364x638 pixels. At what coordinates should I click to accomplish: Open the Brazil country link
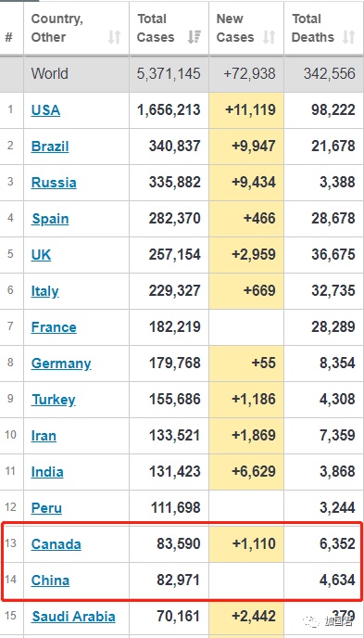pyautogui.click(x=50, y=147)
